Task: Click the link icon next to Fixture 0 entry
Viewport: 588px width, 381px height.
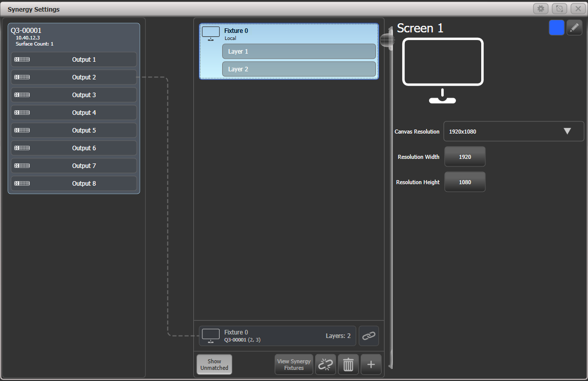Action: click(x=368, y=335)
